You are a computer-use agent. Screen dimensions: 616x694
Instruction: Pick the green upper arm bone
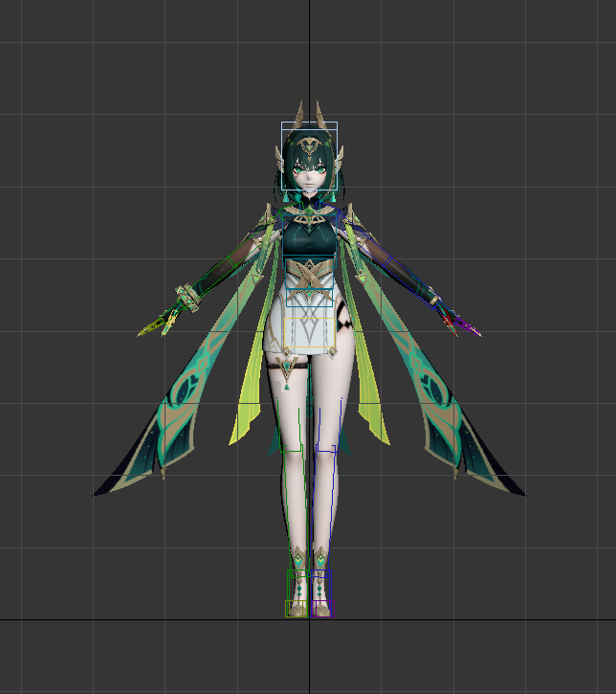[255, 242]
